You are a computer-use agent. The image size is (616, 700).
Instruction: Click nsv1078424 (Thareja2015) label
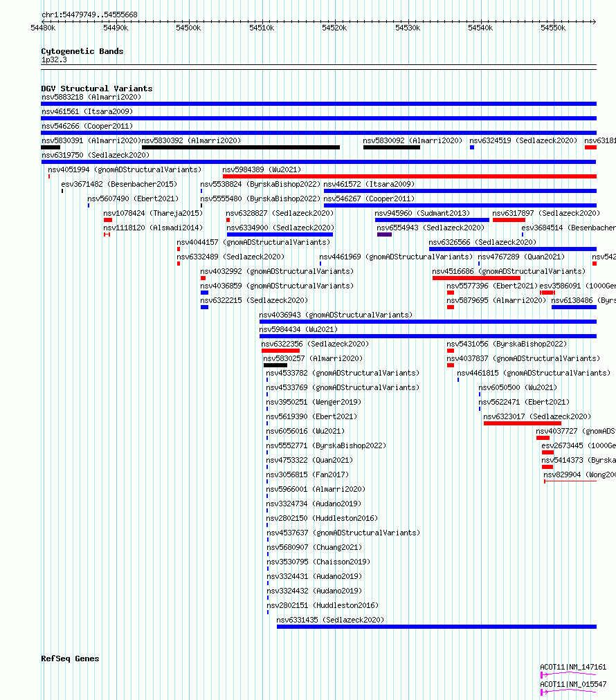coord(153,214)
